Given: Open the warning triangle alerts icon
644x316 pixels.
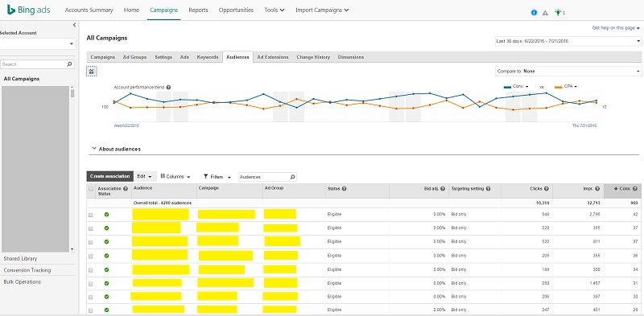Looking at the screenshot, I should [x=545, y=13].
